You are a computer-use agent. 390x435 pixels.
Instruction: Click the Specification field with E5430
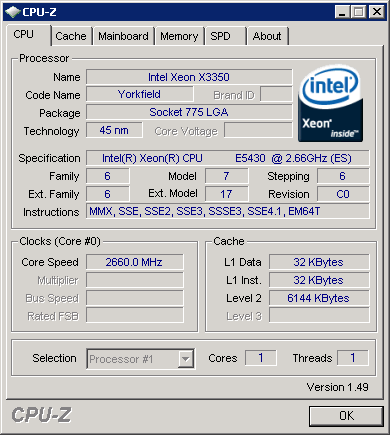(x=228, y=158)
